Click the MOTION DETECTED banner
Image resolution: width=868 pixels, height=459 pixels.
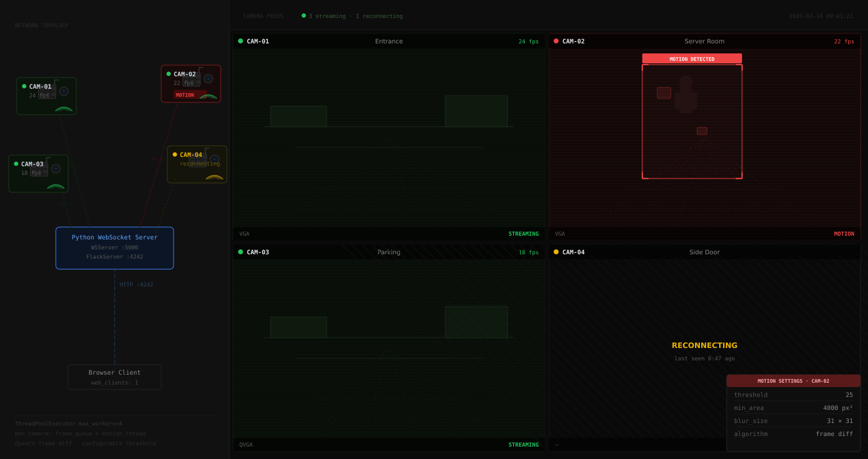click(x=692, y=59)
